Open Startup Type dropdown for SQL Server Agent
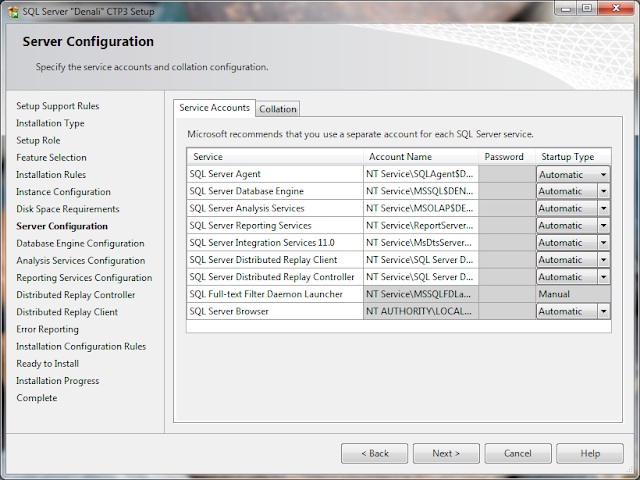This screenshot has width=640, height=480. click(603, 175)
